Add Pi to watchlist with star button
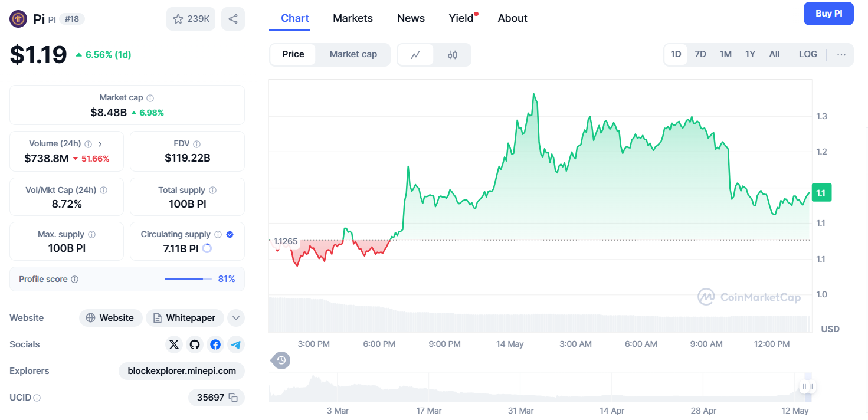This screenshot has width=868, height=420. point(191,19)
